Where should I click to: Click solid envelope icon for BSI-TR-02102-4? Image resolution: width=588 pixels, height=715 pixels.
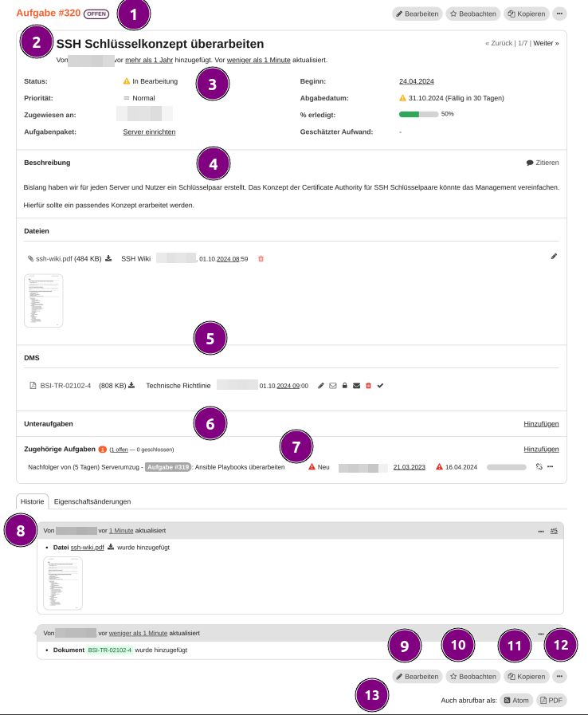coord(356,386)
